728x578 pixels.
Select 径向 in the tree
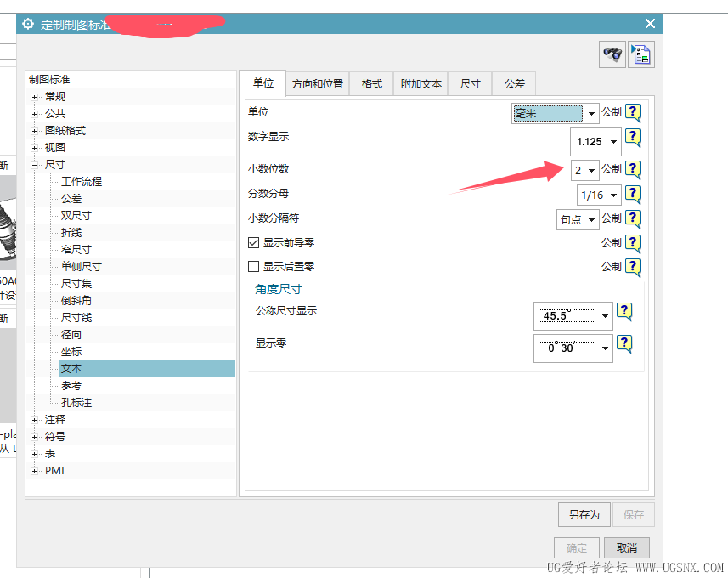tap(71, 335)
